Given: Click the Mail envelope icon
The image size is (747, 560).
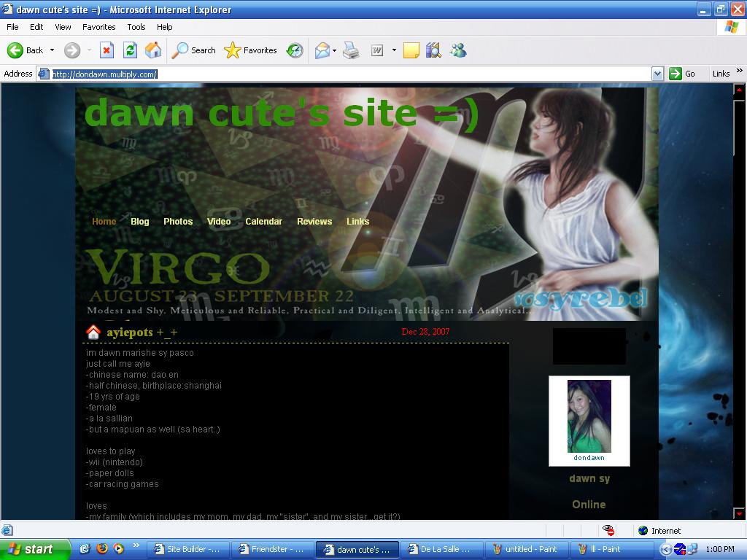Looking at the screenshot, I should pyautogui.click(x=322, y=50).
